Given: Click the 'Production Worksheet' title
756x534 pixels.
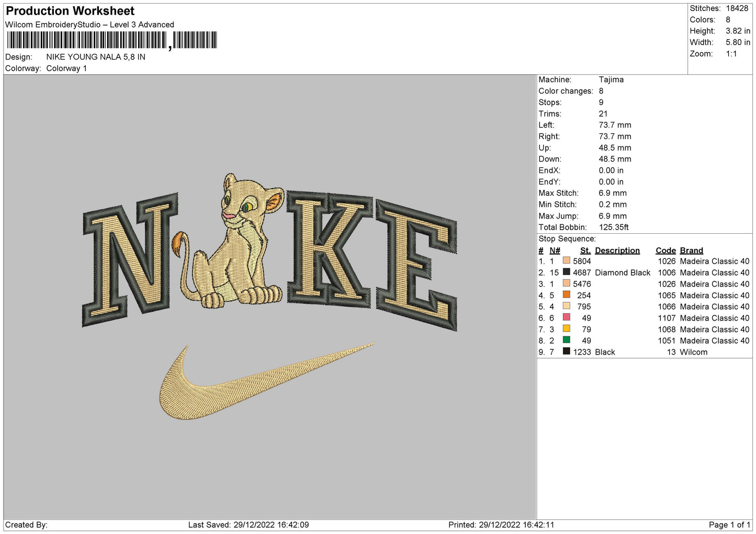Looking at the screenshot, I should point(70,11).
